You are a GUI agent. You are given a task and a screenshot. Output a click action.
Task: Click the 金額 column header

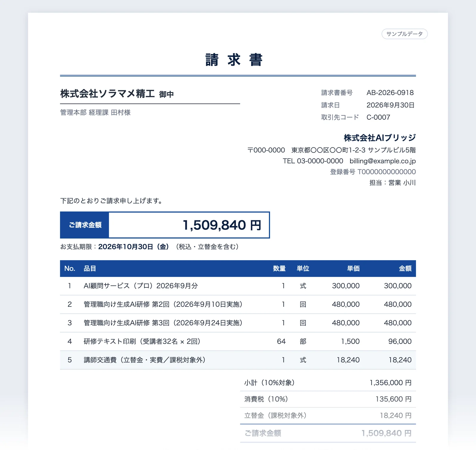pyautogui.click(x=405, y=269)
